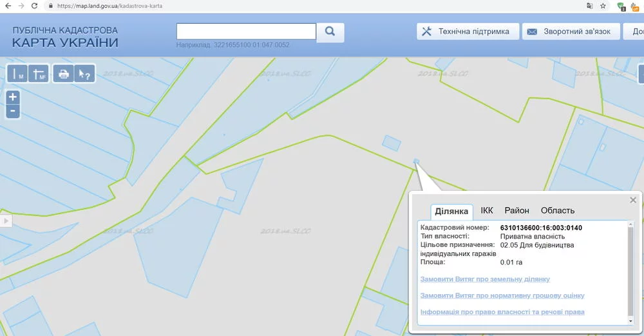The height and width of the screenshot is (336, 644).
Task: Select the distance measure tool
Action: coord(17,74)
